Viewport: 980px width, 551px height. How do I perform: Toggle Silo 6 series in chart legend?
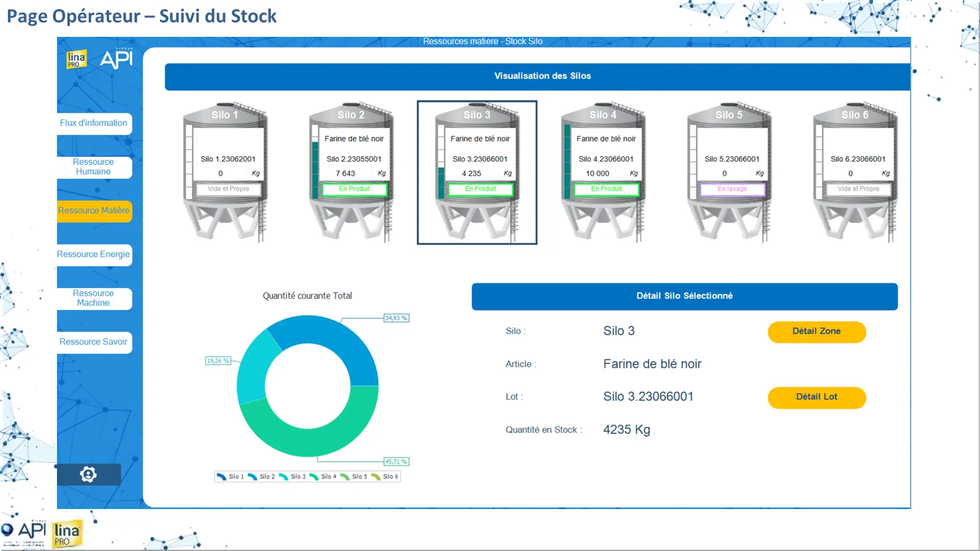point(385,477)
